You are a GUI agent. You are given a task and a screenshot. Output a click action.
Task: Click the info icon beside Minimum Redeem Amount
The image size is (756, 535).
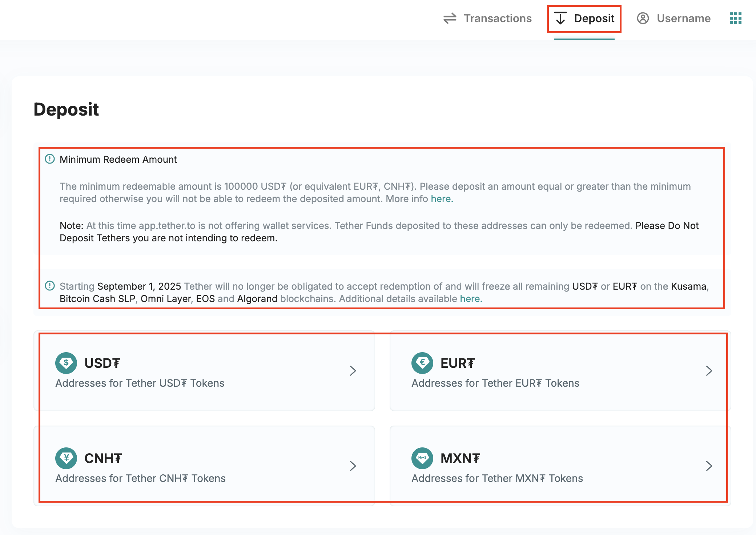pyautogui.click(x=49, y=159)
